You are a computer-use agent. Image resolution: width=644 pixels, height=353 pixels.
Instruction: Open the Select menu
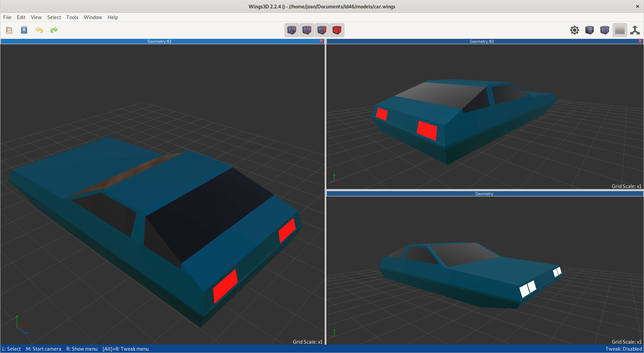tap(54, 17)
